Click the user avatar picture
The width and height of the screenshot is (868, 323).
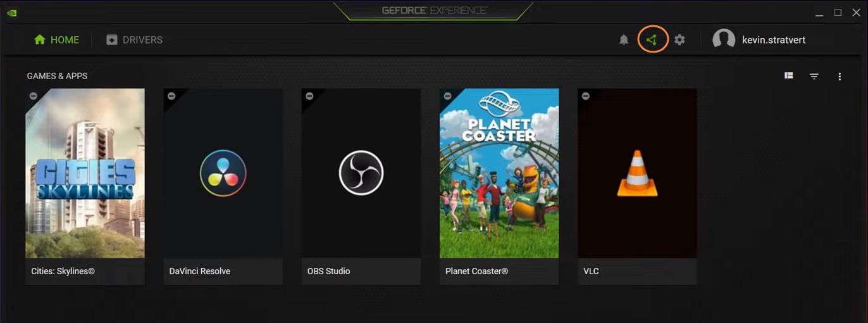(724, 40)
